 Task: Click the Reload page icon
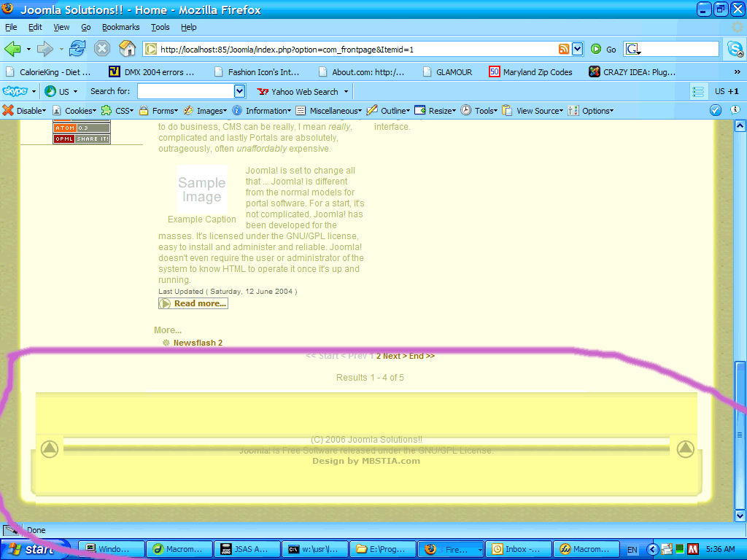click(x=77, y=49)
